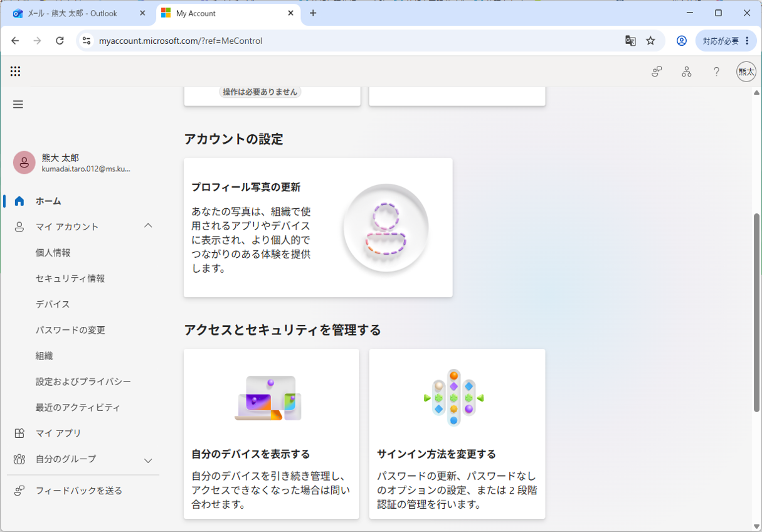The image size is (762, 532).
Task: Click the 対応が必要 Chrome button
Action: [x=726, y=41]
